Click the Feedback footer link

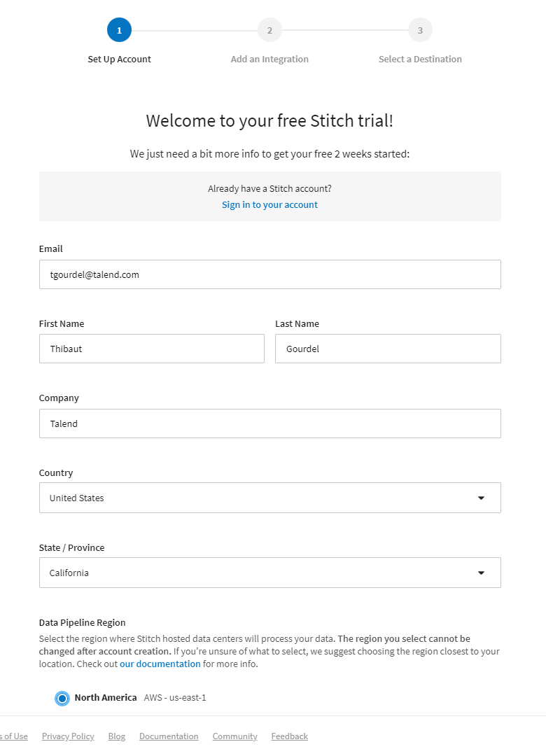coord(289,736)
